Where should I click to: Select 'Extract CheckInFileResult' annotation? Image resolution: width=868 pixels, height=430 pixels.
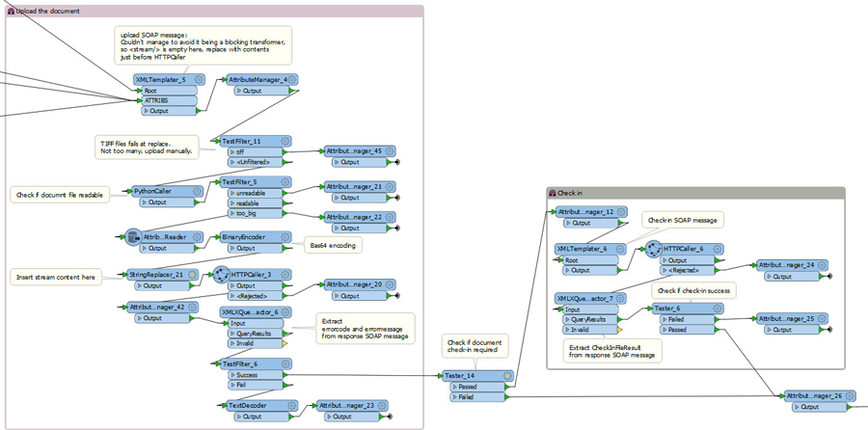(612, 351)
